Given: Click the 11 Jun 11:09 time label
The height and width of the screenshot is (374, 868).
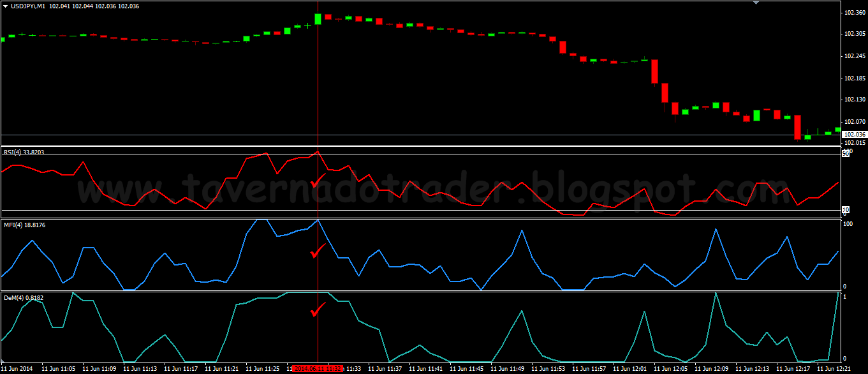Looking at the screenshot, I should (99, 369).
